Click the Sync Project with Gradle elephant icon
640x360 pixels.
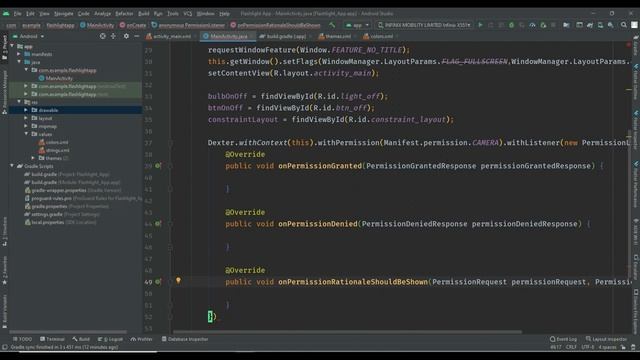click(x=590, y=25)
